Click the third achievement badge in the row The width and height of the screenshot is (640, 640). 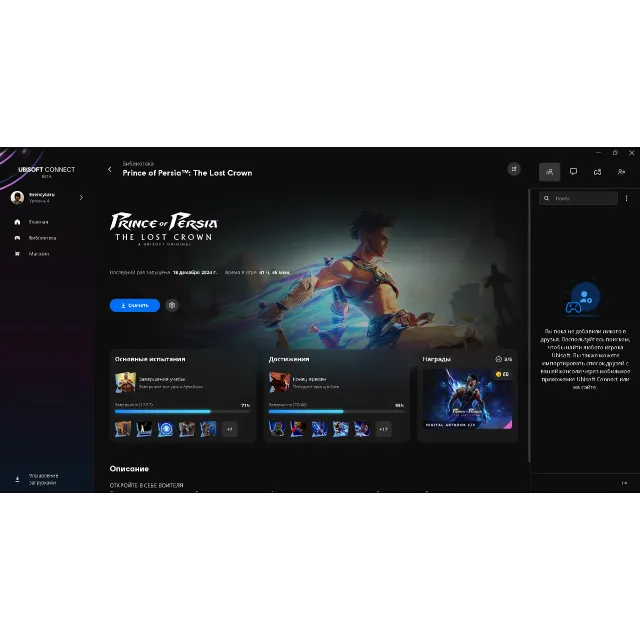[x=319, y=429]
